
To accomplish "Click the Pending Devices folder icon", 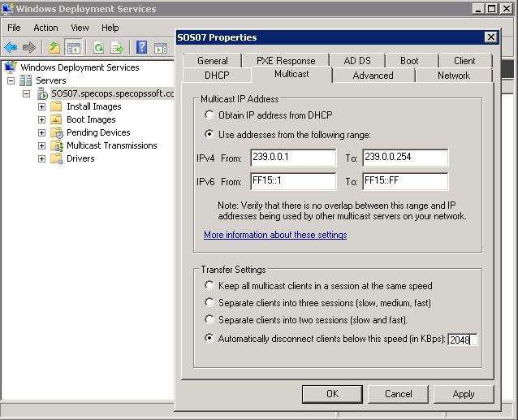I will (57, 132).
